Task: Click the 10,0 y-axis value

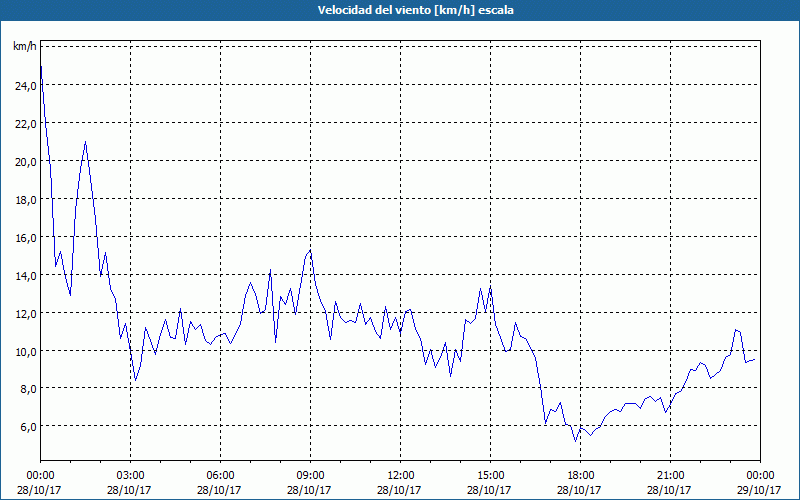Action: 26,352
